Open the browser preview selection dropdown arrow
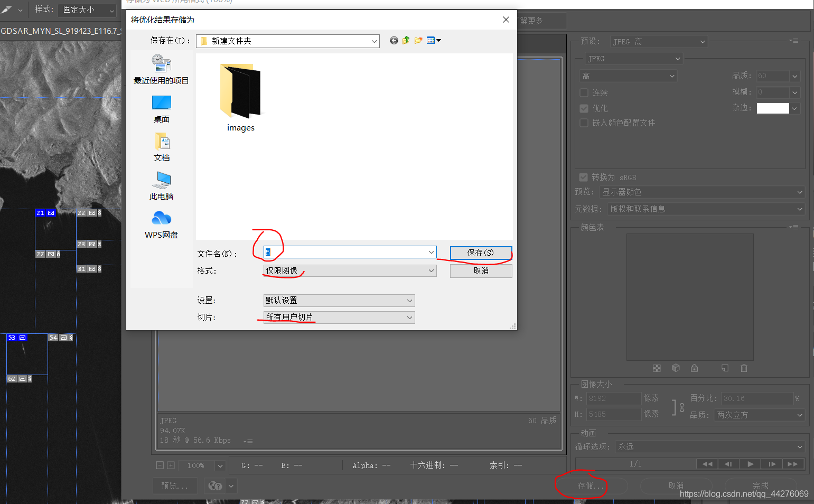Screen dimensions: 814x504 (231, 486)
